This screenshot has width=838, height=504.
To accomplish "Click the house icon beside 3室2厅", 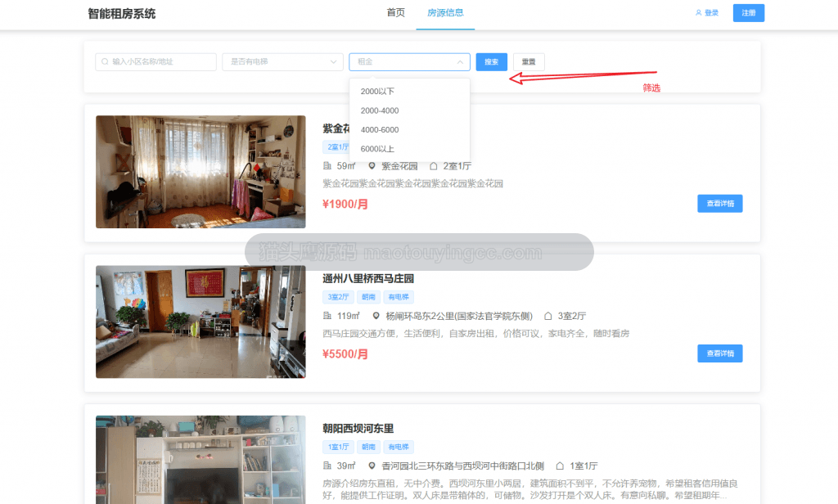I will [x=547, y=316].
